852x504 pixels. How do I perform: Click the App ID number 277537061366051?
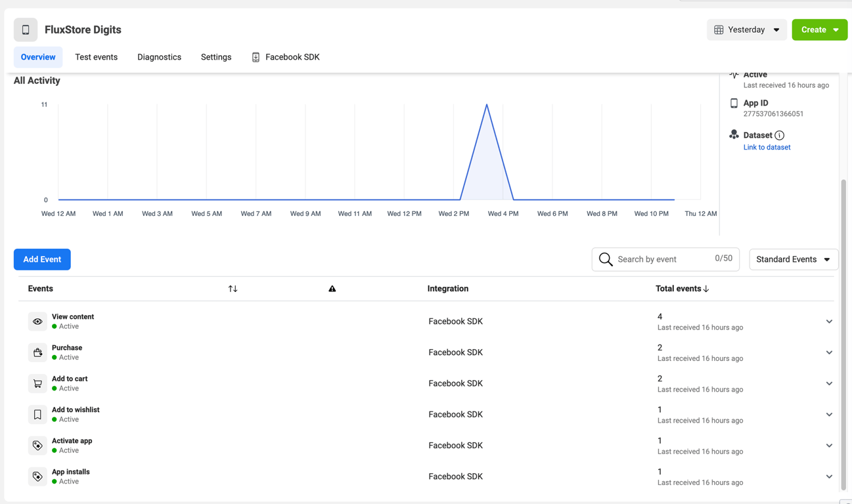pyautogui.click(x=773, y=114)
